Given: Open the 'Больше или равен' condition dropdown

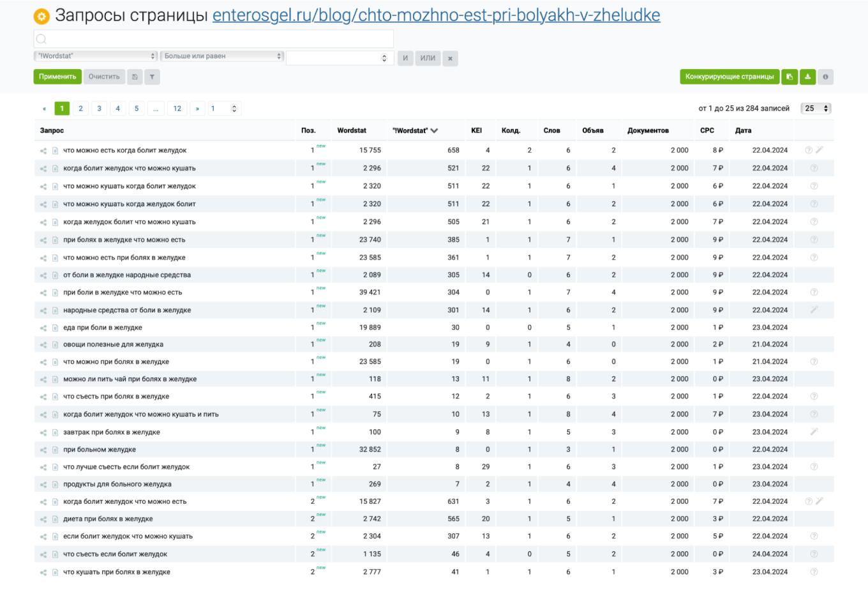Looking at the screenshot, I should (x=221, y=56).
